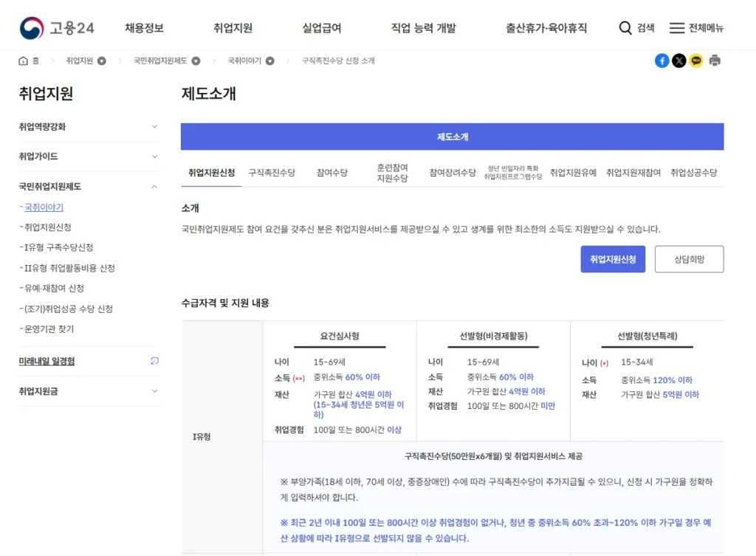
Task: Print the page using printer icon
Action: tap(714, 61)
